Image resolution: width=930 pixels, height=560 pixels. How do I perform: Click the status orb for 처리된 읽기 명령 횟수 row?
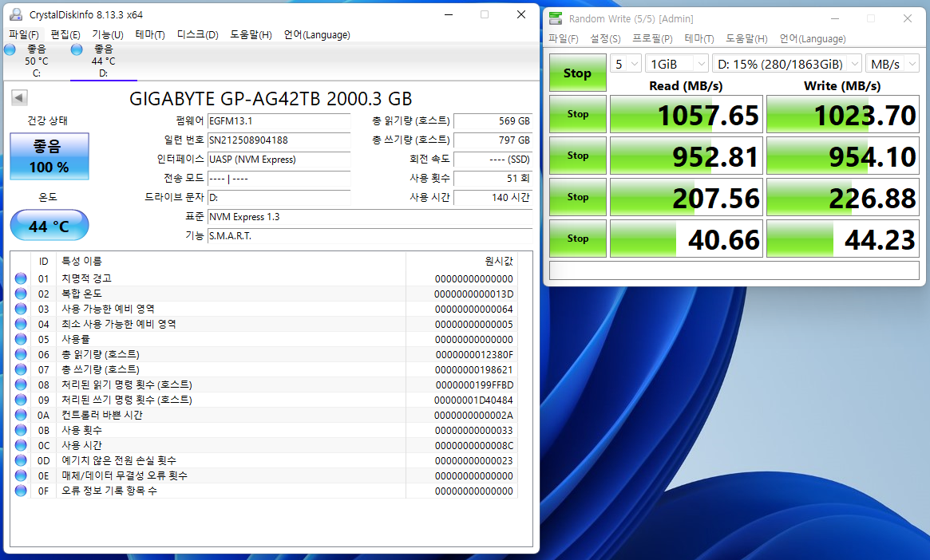point(21,385)
